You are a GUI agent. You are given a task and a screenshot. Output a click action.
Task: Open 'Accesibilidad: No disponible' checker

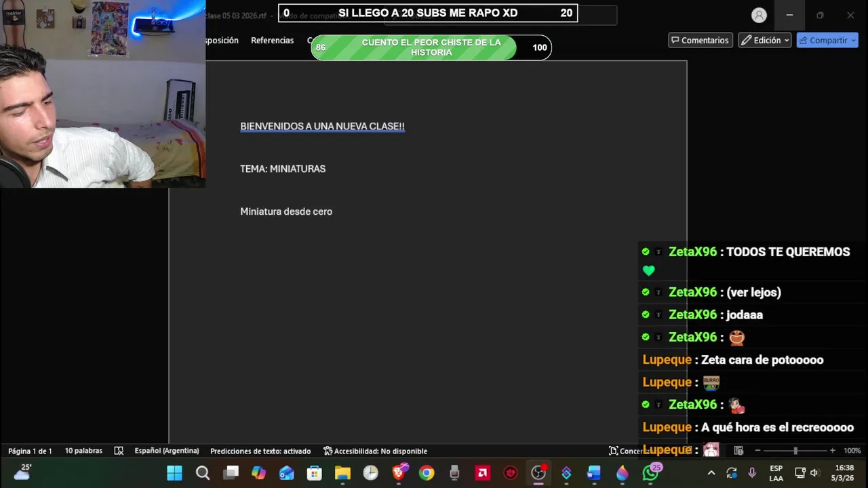point(375,451)
